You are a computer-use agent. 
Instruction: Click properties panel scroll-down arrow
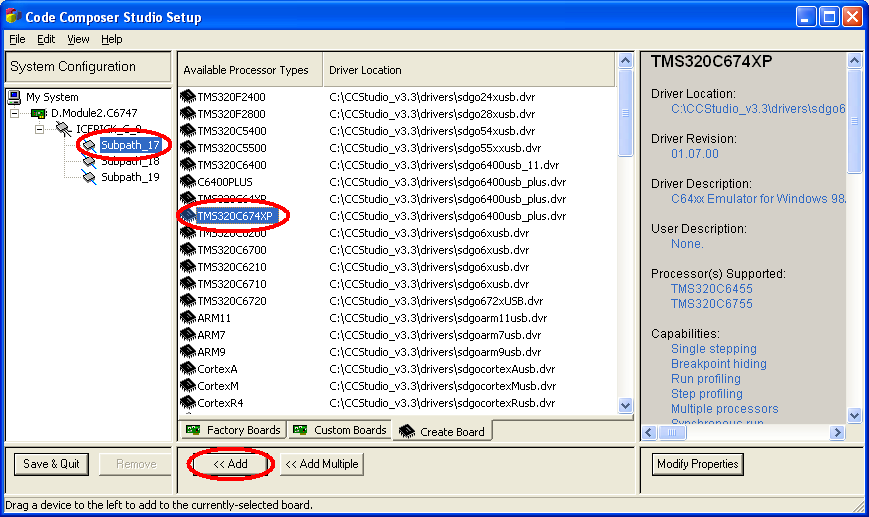(855, 415)
